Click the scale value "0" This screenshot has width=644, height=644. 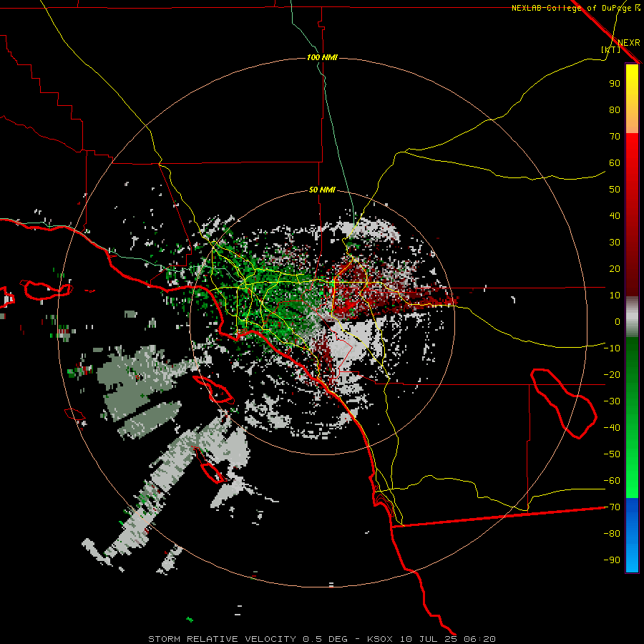click(618, 322)
